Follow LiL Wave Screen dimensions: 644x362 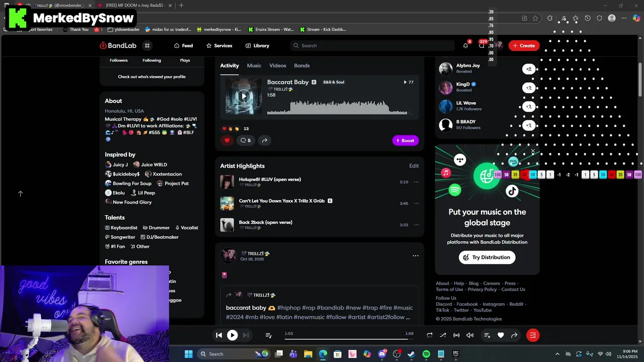pyautogui.click(x=529, y=106)
